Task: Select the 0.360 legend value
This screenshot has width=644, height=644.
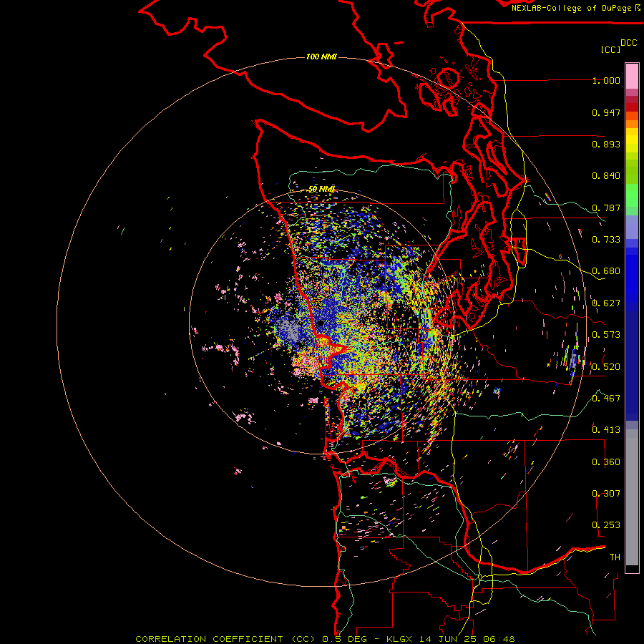Action: (x=606, y=462)
